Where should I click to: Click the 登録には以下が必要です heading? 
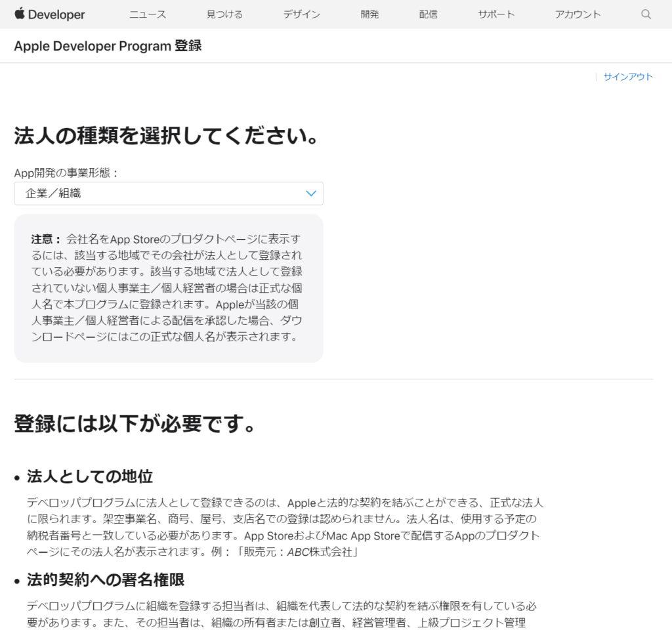pyautogui.click(x=135, y=423)
